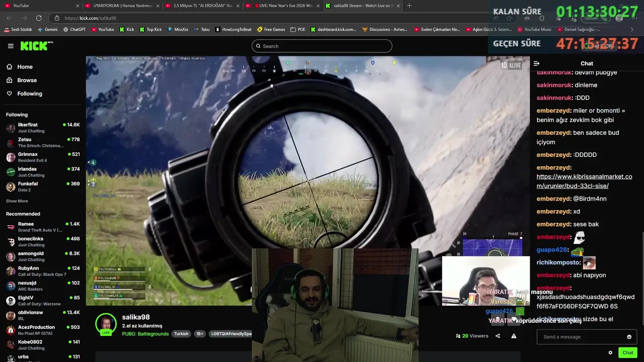
Task: Click the LGBTQIAFriendlySpace tag
Action: pyautogui.click(x=230, y=334)
